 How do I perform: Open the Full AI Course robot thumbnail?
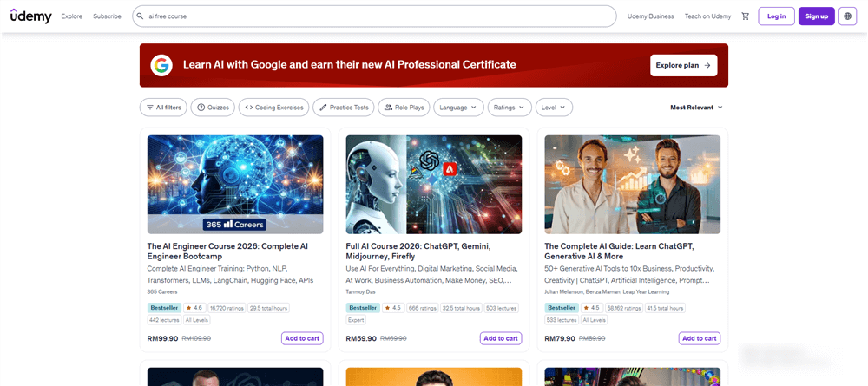tap(434, 185)
